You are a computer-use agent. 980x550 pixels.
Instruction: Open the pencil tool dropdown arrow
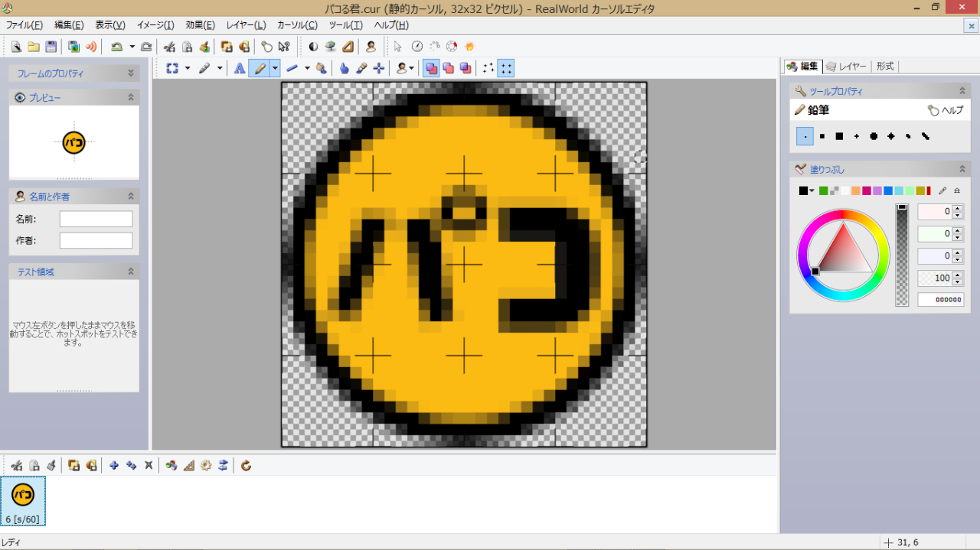274,68
